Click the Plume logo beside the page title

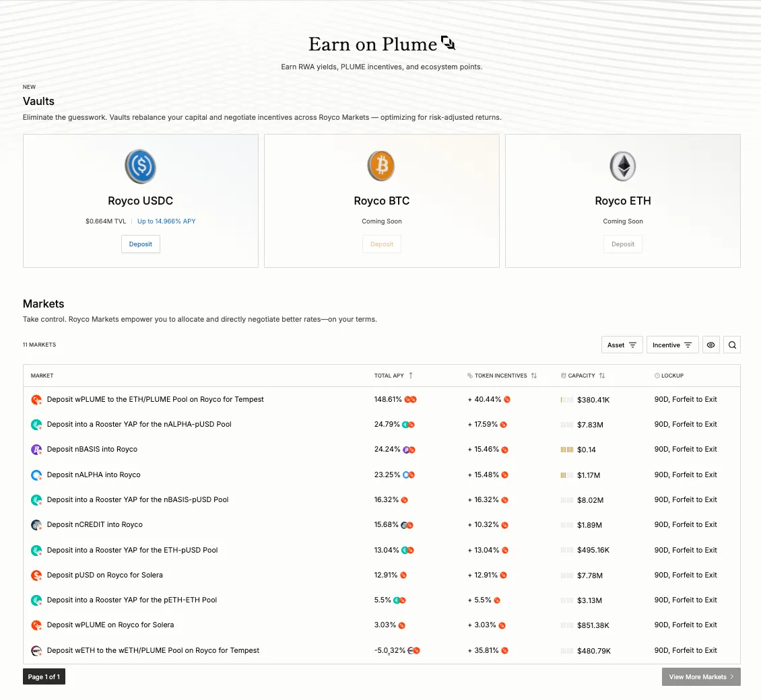(448, 42)
